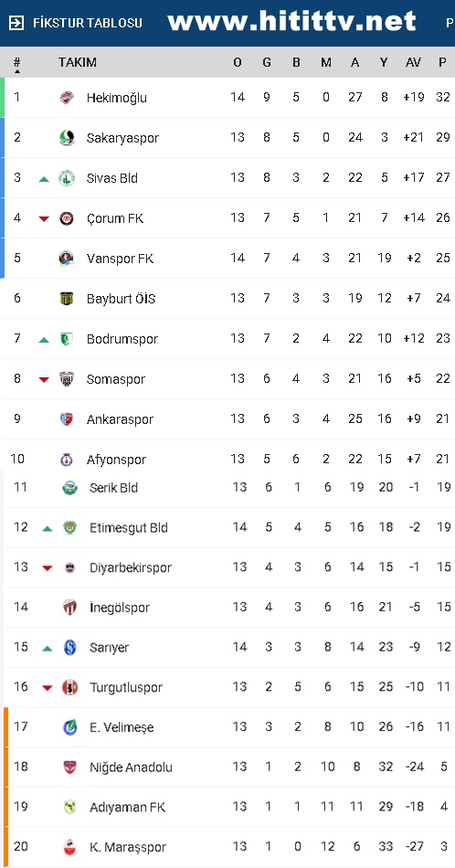Open the Vanspor FK team link

120,259
